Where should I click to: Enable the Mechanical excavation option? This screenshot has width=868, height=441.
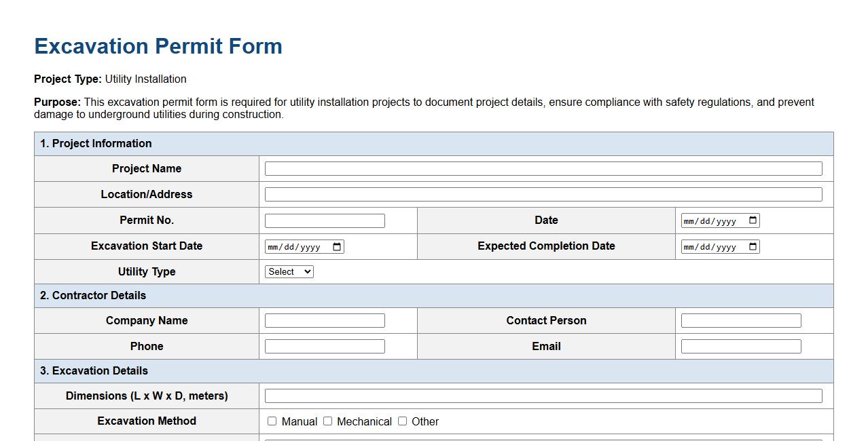pos(327,421)
